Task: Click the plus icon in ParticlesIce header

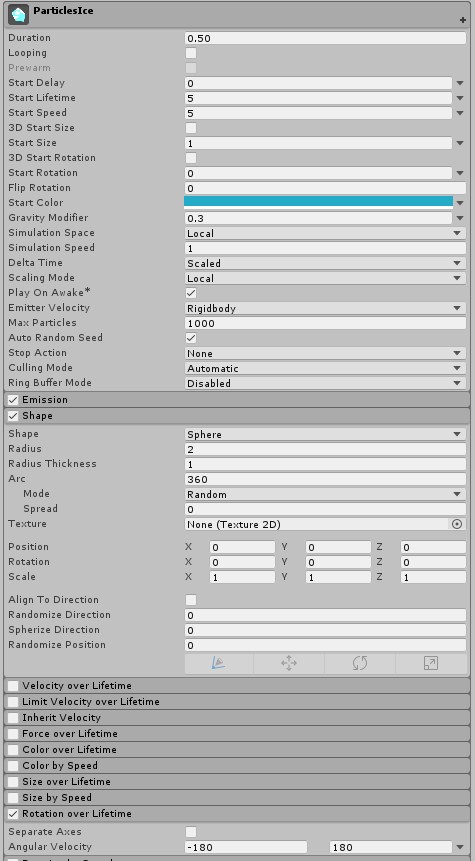Action: pyautogui.click(x=463, y=20)
